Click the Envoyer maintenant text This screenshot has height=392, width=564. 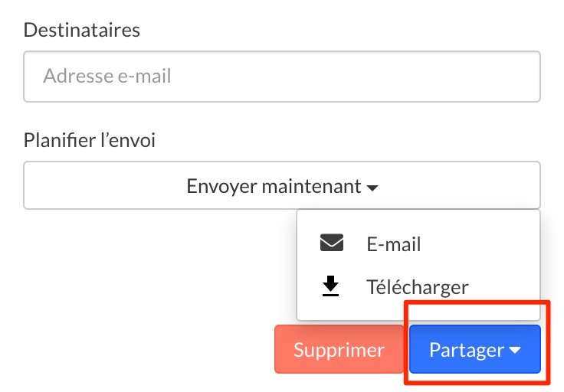[274, 186]
